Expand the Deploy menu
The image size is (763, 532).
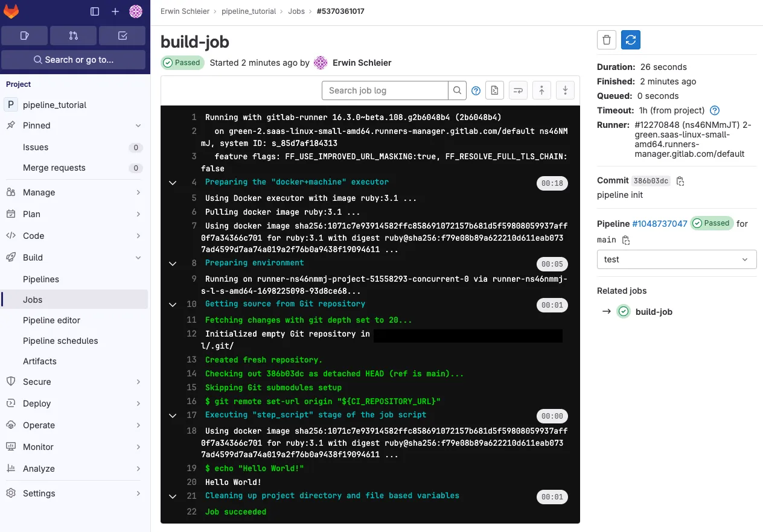coord(75,404)
